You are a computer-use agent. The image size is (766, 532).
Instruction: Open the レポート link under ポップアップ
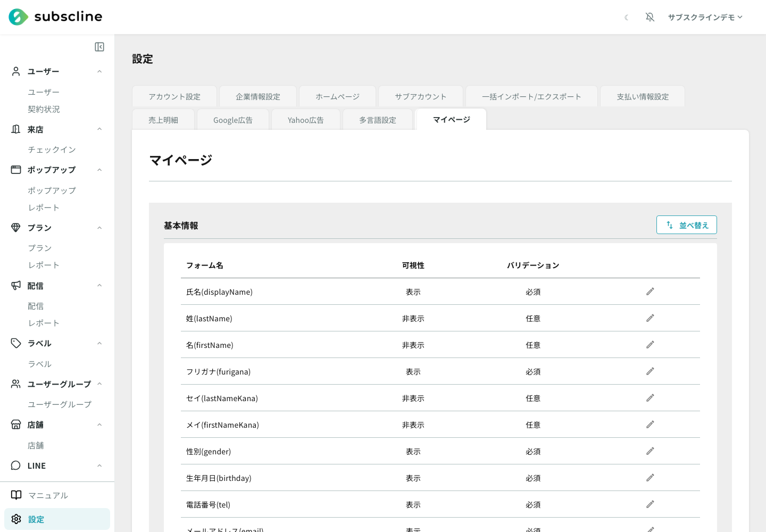44,207
